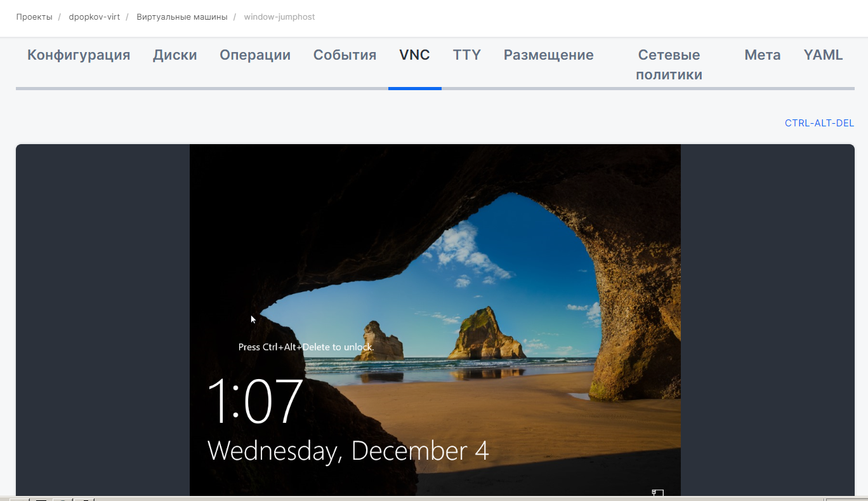The width and height of the screenshot is (868, 501).
Task: Switch to the TTY console tab
Action: pyautogui.click(x=466, y=55)
